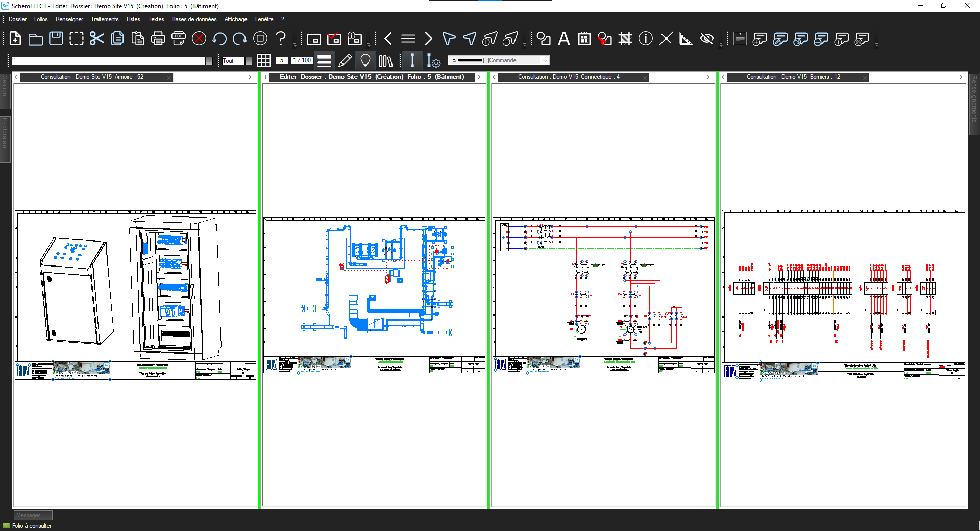This screenshot has height=531, width=980.
Task: Cancel with the red crossed circle icon
Action: pos(199,39)
